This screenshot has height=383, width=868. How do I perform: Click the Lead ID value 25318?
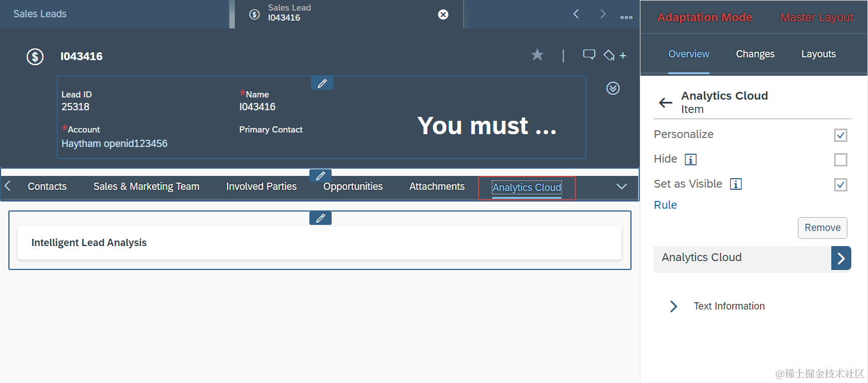(75, 107)
